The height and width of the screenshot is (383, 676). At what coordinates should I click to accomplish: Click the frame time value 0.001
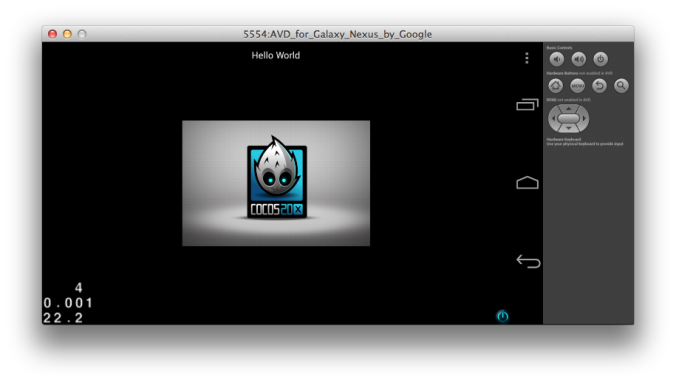(x=68, y=303)
